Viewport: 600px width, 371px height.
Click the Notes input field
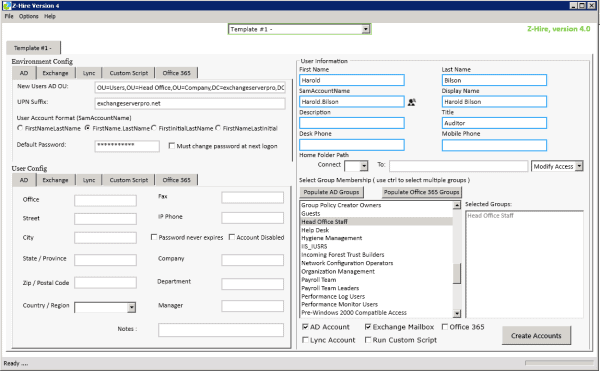pos(221,330)
